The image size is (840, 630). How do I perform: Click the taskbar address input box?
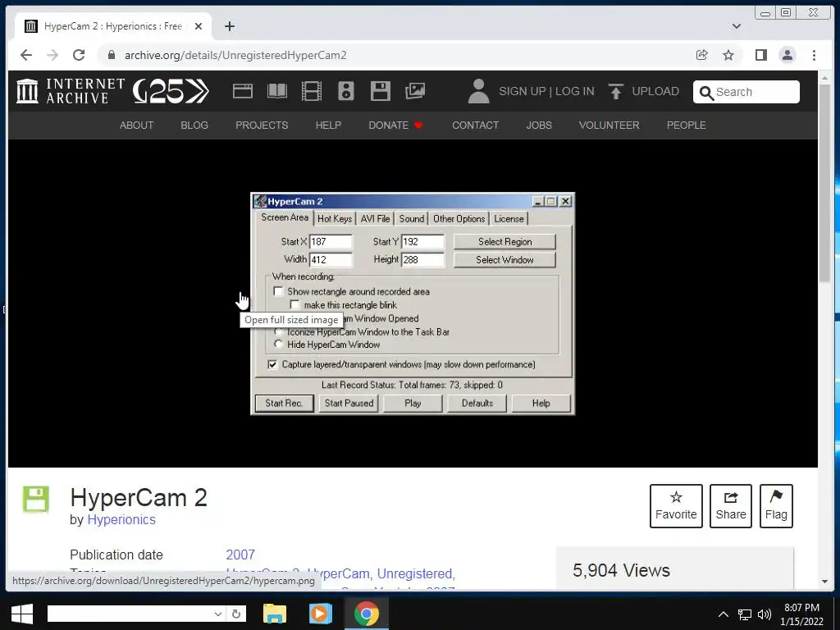(x=130, y=614)
